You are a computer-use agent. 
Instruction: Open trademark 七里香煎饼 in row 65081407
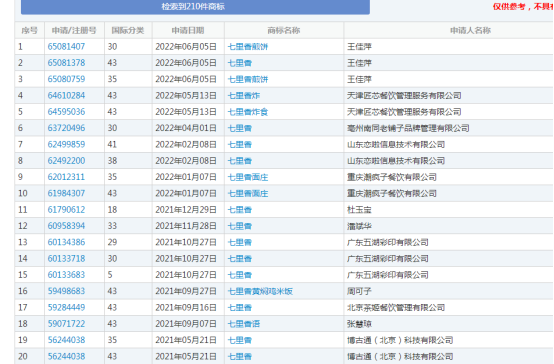248,47
